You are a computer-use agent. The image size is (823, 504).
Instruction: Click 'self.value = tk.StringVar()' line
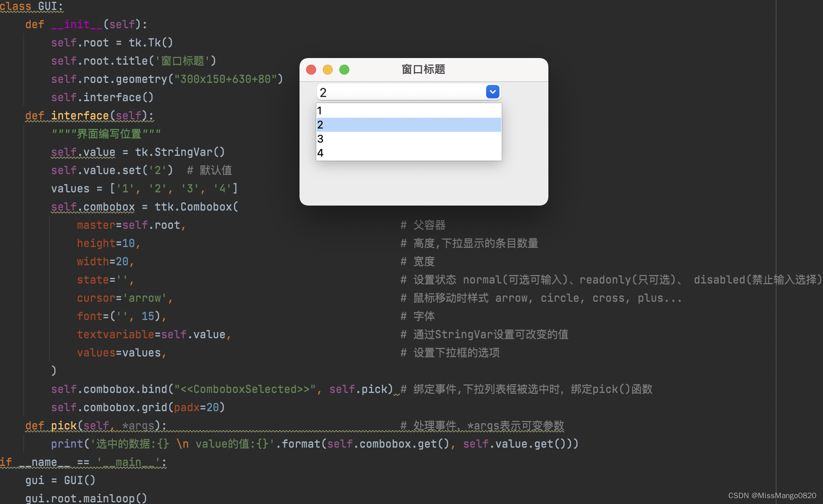pyautogui.click(x=138, y=152)
